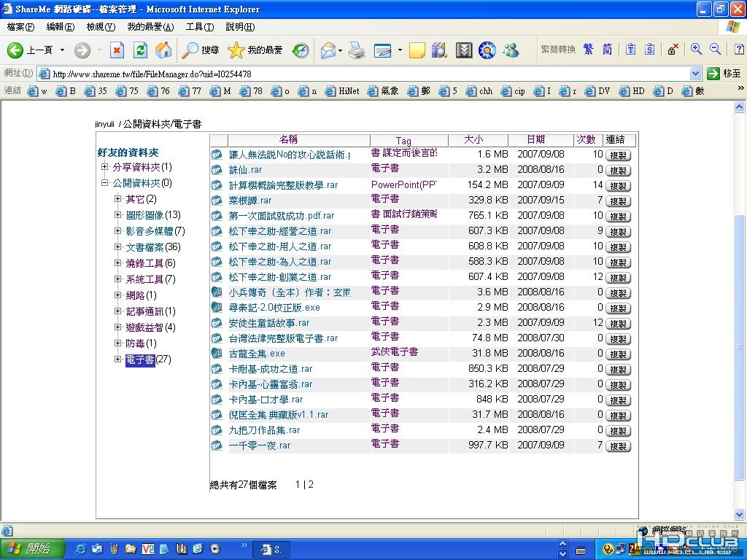Open the Home page icon
Screen dimensions: 747x560
click(x=163, y=50)
